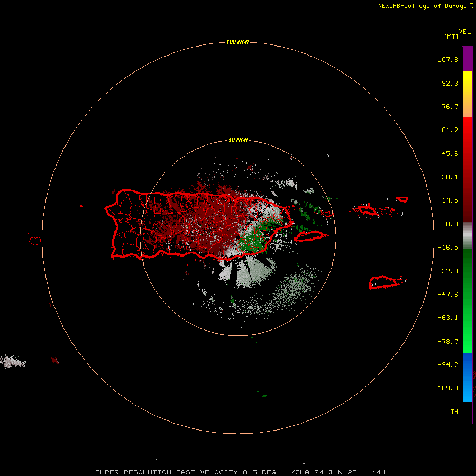Click the Mona Island outline west of Puerto Rico
476x476 pixels.
35,241
